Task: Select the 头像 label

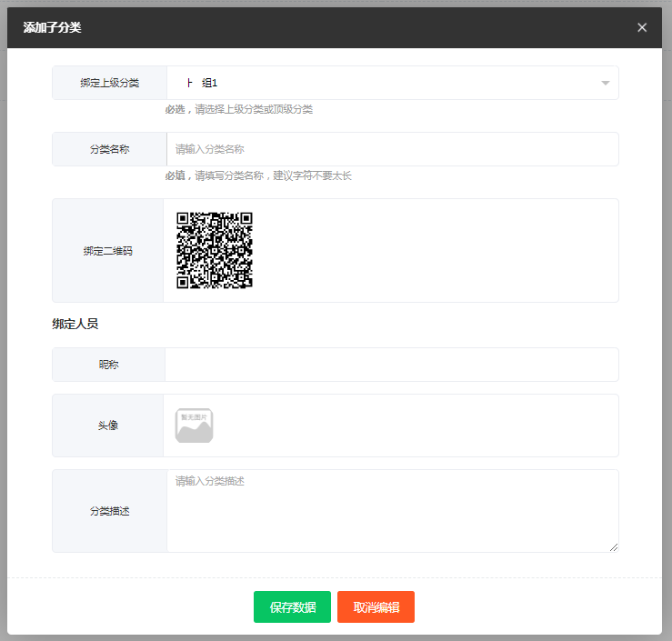Action: [108, 426]
